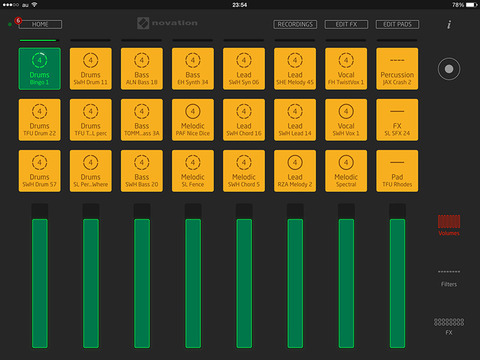Viewport: 480px width, 360px height.
Task: Set volume fader under Drums SWH Drum 57
Action: click(x=40, y=276)
